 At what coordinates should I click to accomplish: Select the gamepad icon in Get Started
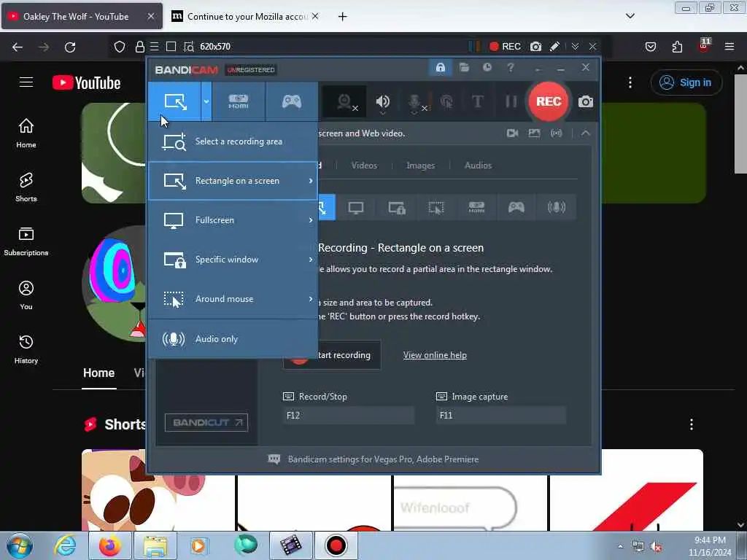click(516, 207)
